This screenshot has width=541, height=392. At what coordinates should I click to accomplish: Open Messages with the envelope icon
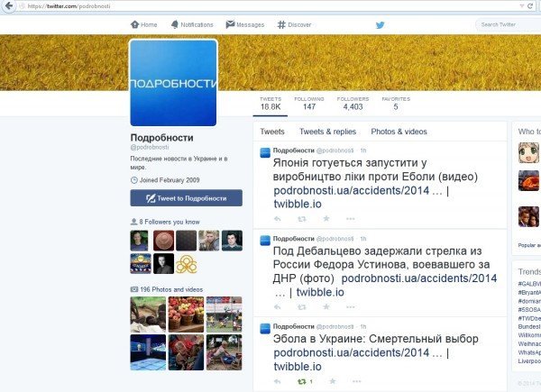(x=245, y=25)
